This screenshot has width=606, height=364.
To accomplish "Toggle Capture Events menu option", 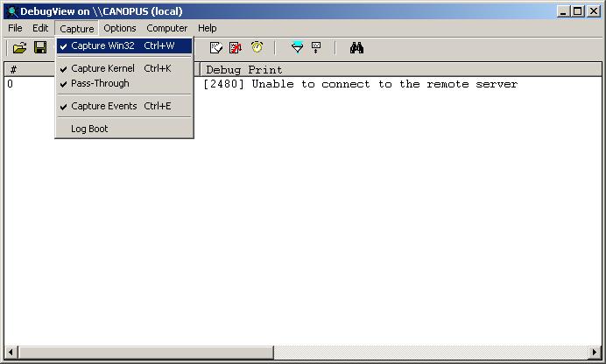I will (124, 106).
